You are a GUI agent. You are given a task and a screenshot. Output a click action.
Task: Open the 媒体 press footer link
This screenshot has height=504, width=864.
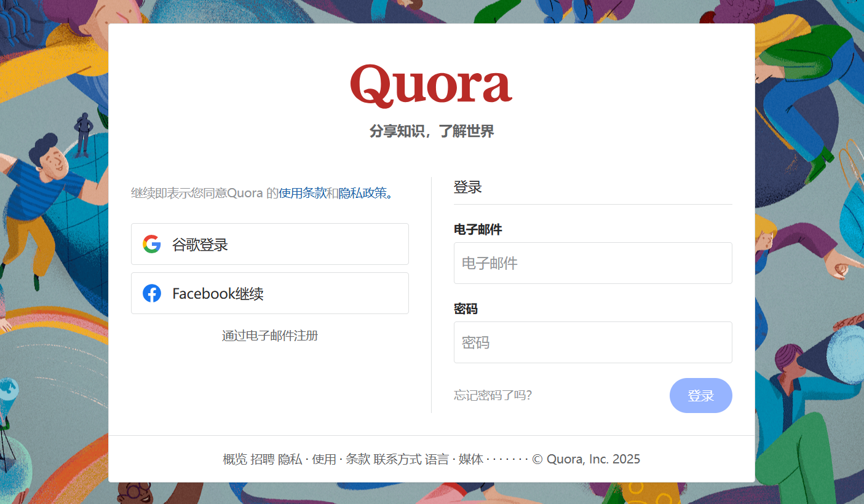click(x=471, y=459)
